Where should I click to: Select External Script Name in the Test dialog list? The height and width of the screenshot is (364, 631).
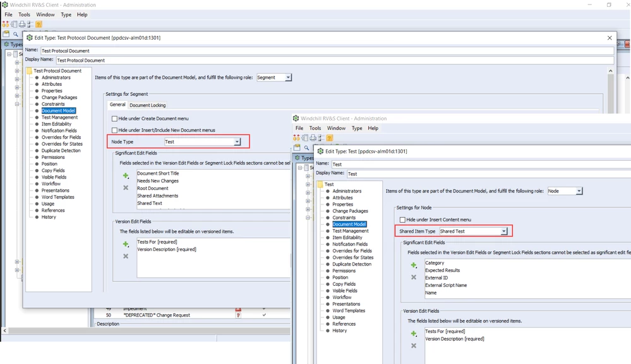click(x=446, y=285)
